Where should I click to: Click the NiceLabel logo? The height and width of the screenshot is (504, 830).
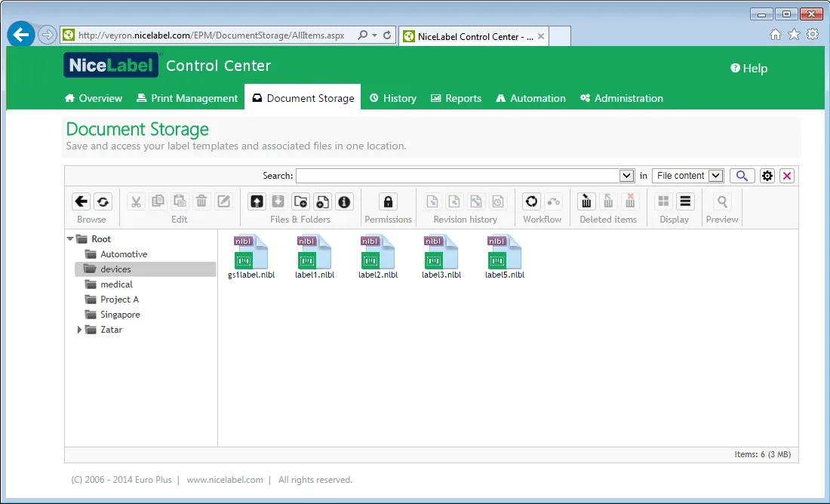click(x=111, y=65)
